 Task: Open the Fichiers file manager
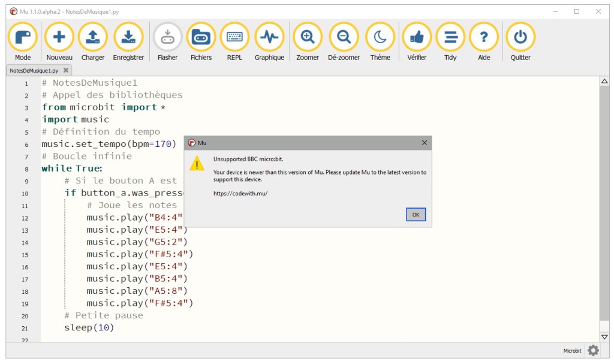(201, 38)
